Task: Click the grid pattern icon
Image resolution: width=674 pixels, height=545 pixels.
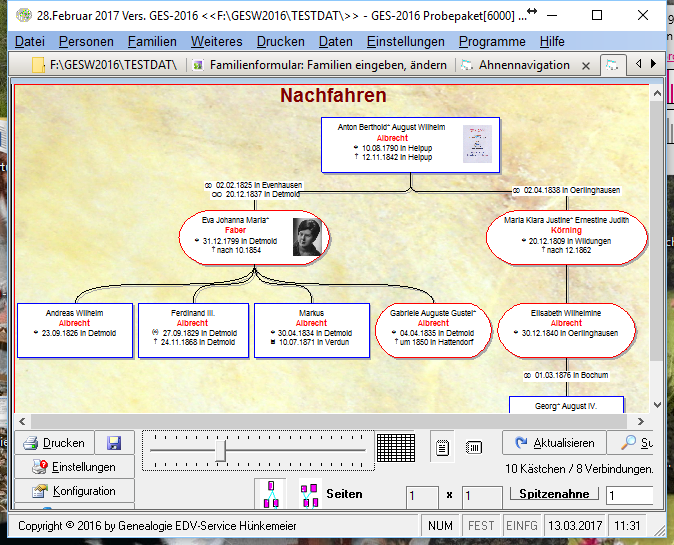Action: (x=396, y=448)
